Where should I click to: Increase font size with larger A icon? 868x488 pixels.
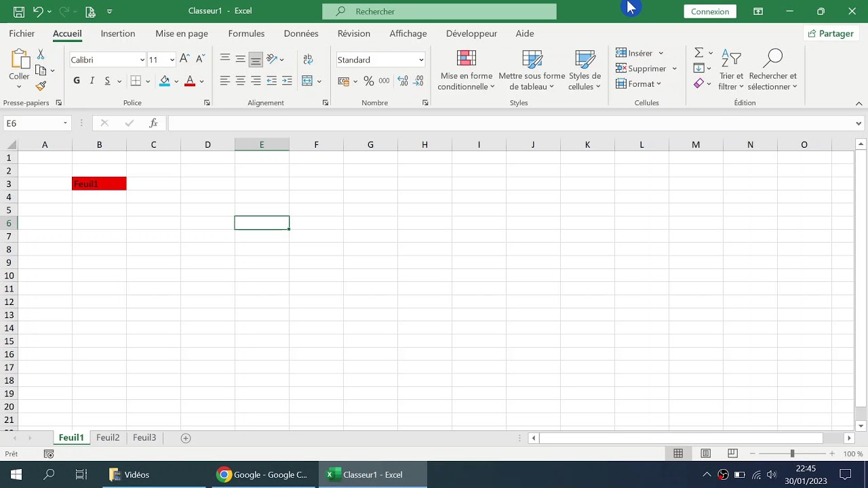coord(184,60)
